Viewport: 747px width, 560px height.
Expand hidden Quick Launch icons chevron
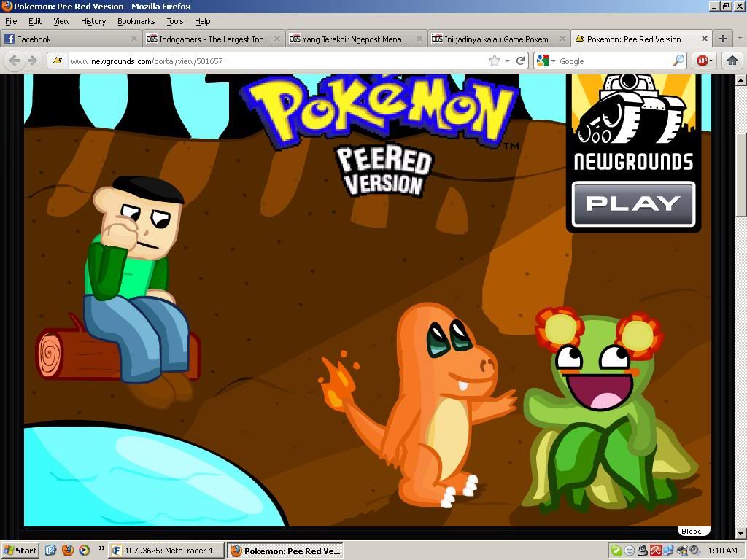(101, 548)
